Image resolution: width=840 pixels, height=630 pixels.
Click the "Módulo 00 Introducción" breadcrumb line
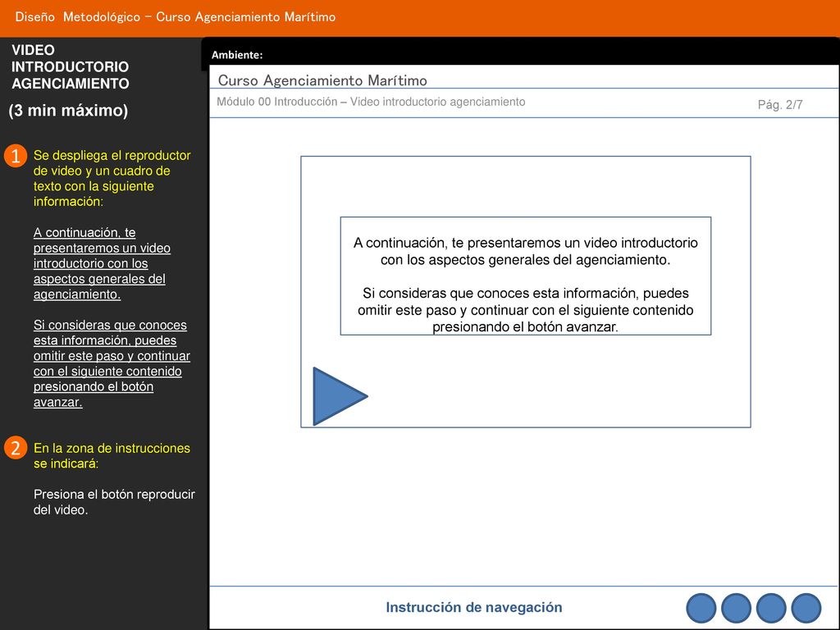371,102
